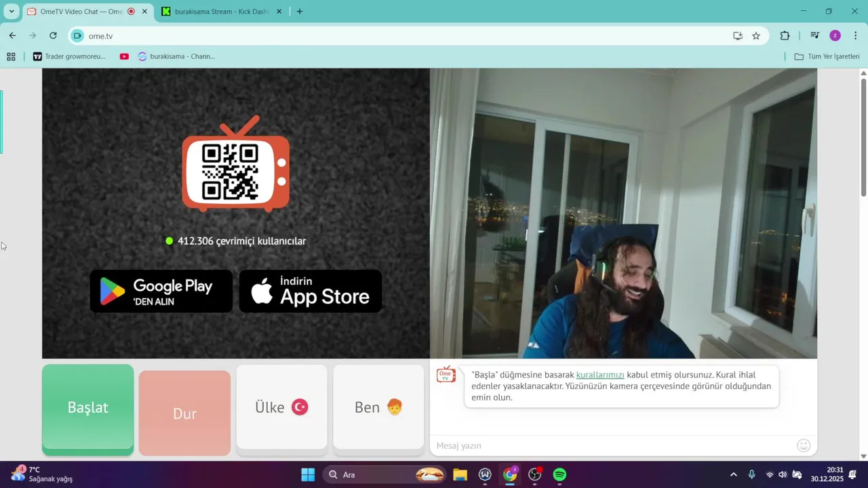Click the 412.306 çevrimiçi kullanıcılar text
868x488 pixels.
(241, 241)
